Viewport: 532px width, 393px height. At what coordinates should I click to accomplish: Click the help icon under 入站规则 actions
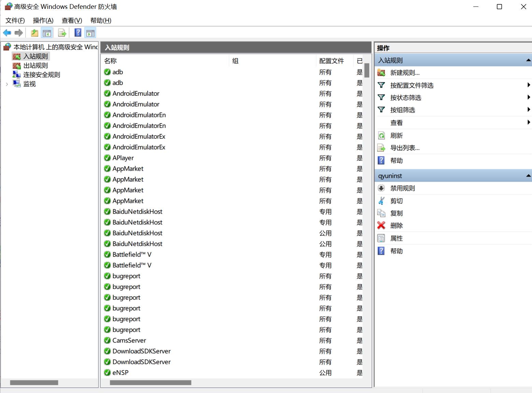[382, 161]
